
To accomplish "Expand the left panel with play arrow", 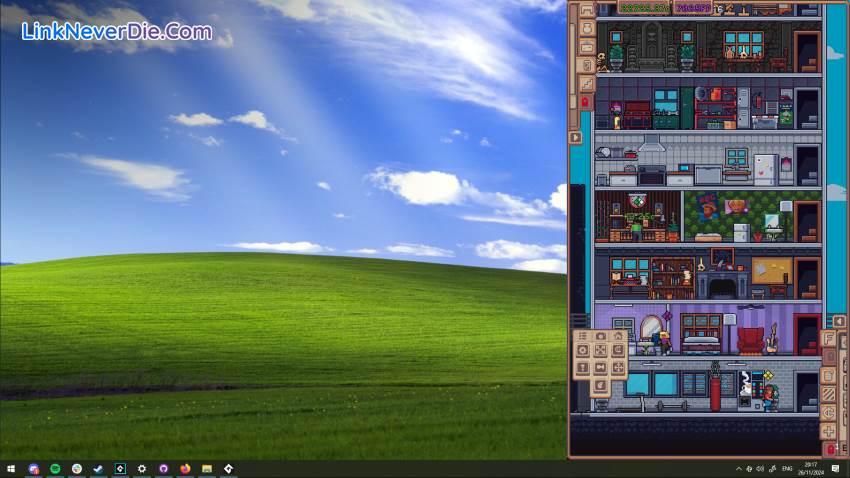I will 575,137.
